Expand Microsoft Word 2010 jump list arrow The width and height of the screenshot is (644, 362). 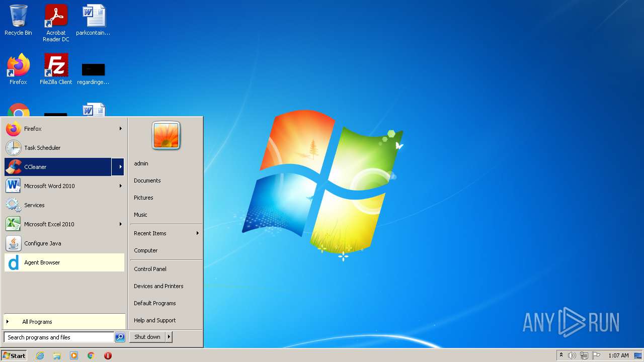coord(120,186)
